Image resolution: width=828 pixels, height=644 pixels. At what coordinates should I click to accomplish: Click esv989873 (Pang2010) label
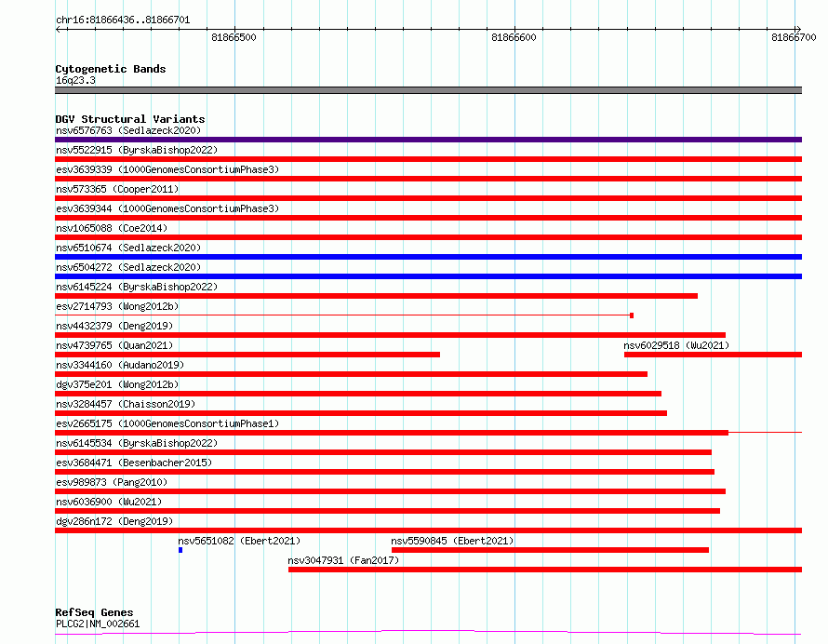coord(112,482)
